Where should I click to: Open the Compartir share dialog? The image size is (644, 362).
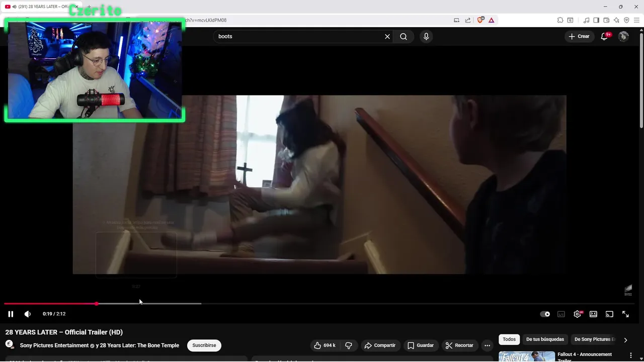coord(380,345)
